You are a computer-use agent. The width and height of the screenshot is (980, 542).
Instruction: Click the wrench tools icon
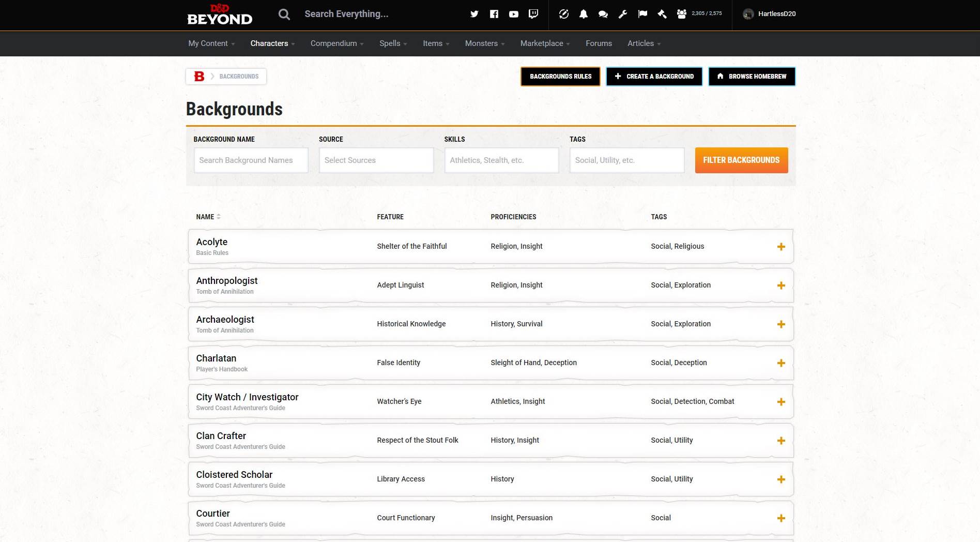point(623,14)
